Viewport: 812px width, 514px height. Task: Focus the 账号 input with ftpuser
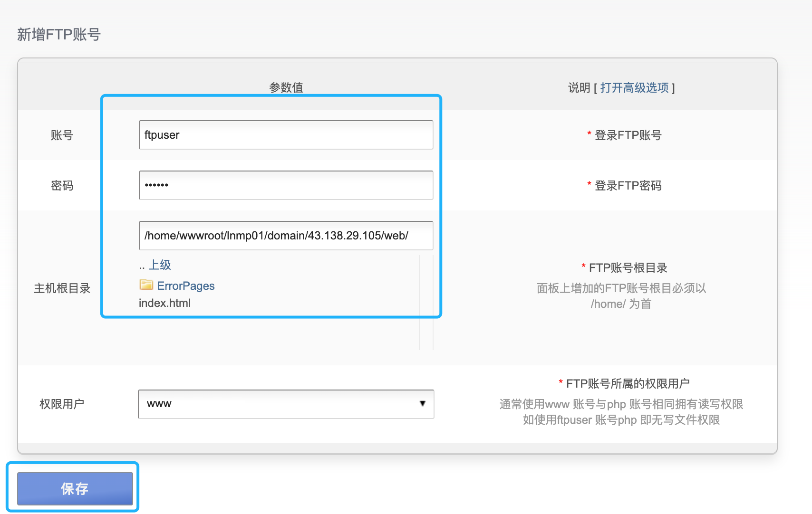click(286, 135)
